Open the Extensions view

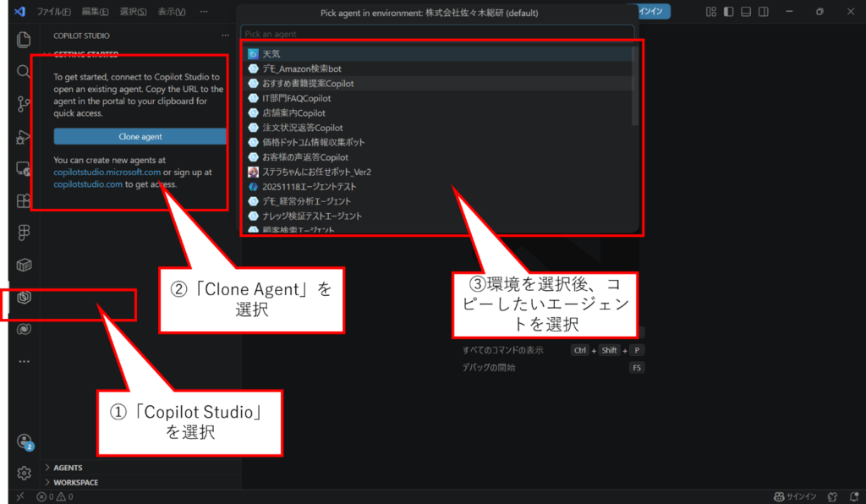point(24,200)
